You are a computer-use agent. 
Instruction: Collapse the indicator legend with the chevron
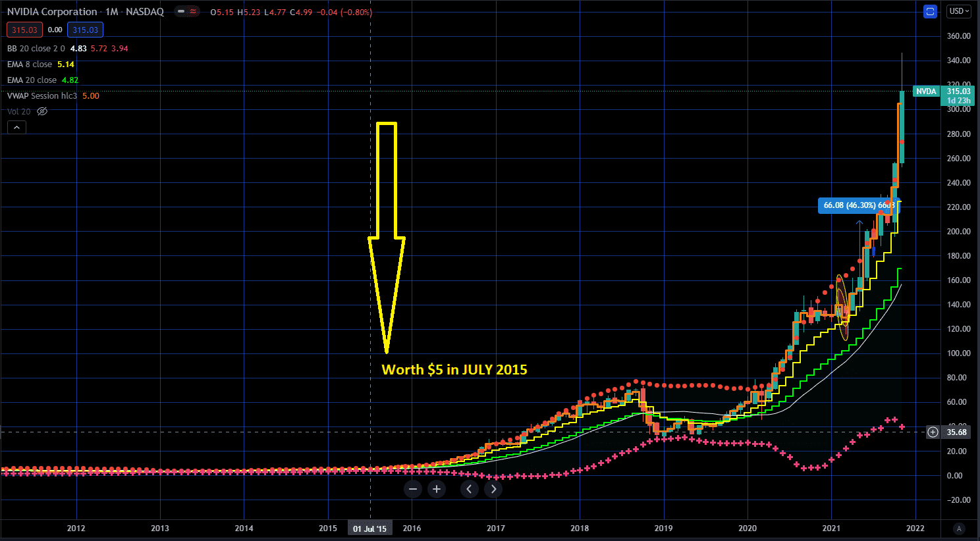(x=16, y=128)
